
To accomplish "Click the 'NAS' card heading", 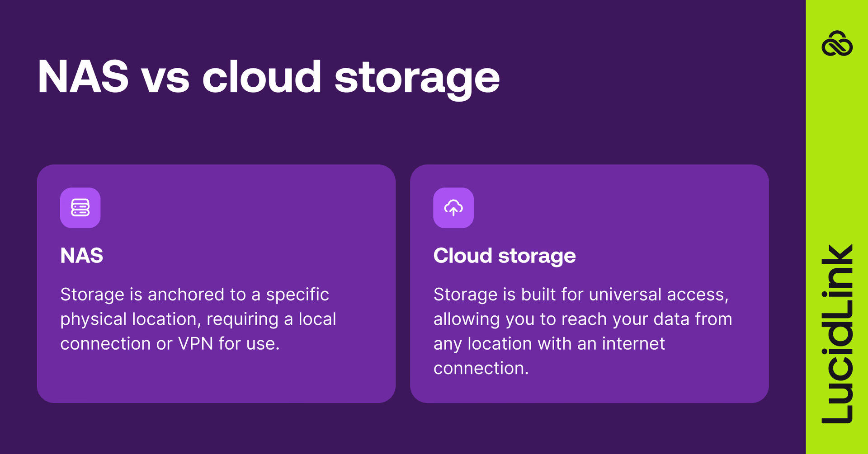I will click(82, 256).
